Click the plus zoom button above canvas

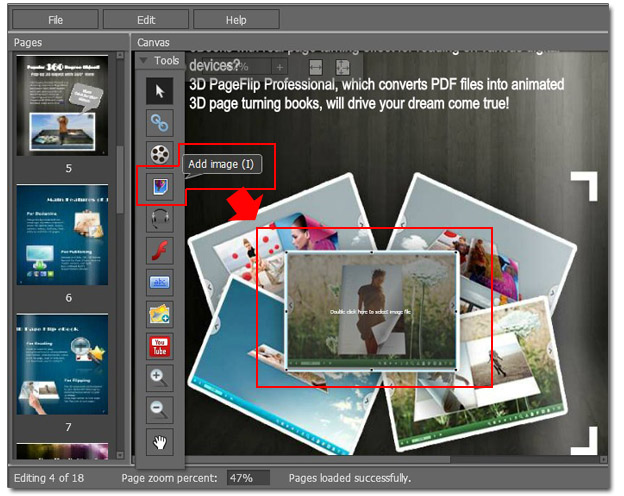[x=280, y=67]
